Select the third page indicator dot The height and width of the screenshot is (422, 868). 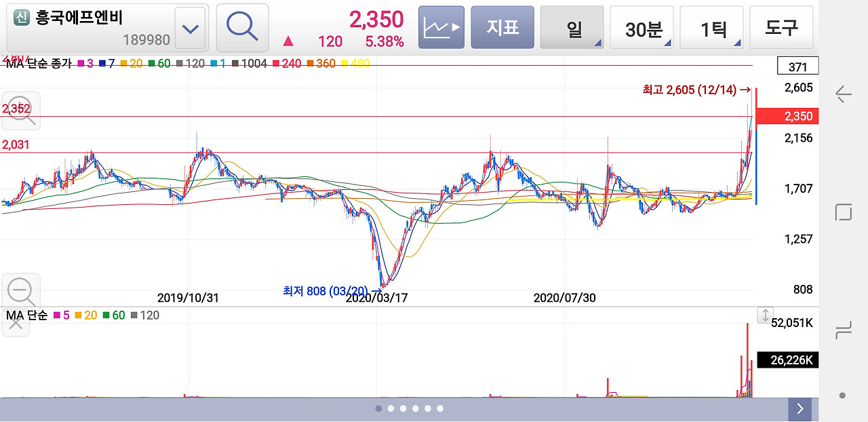coord(403,408)
